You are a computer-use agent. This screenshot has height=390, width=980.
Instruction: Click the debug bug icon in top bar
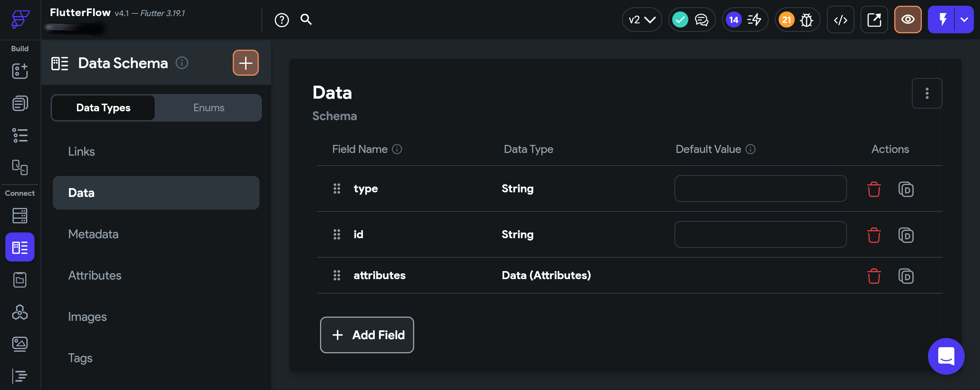(x=806, y=20)
